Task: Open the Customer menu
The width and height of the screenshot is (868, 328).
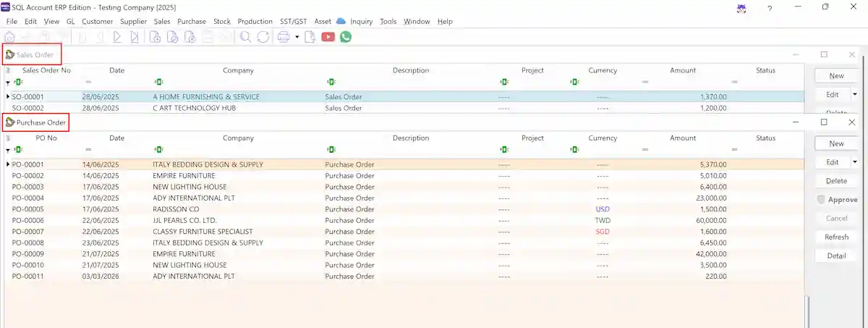Action: click(x=97, y=21)
